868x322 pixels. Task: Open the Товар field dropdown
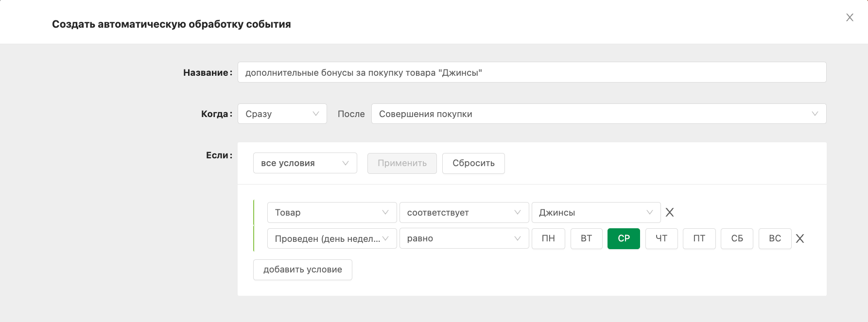[332, 212]
